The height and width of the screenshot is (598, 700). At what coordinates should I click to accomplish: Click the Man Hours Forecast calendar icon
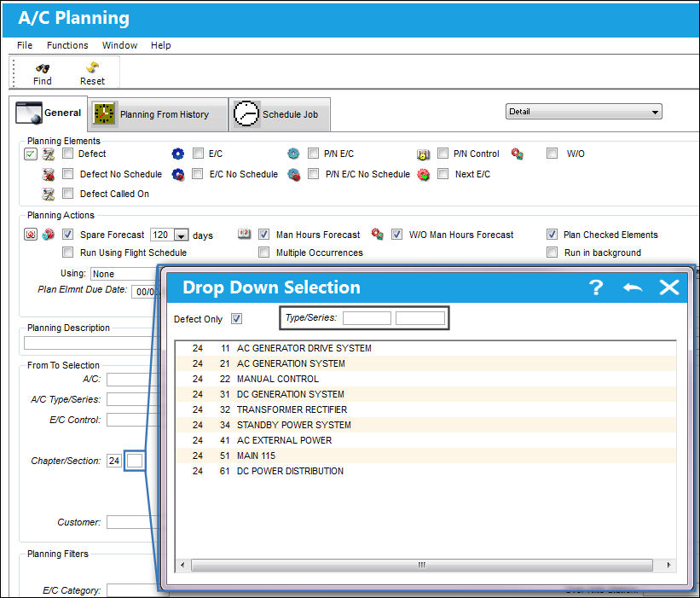[x=244, y=234]
